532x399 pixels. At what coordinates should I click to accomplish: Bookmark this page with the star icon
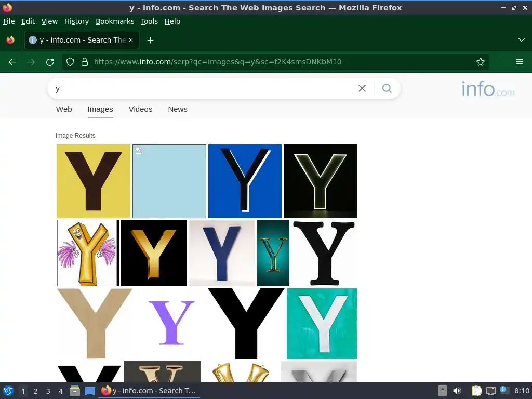pos(481,62)
